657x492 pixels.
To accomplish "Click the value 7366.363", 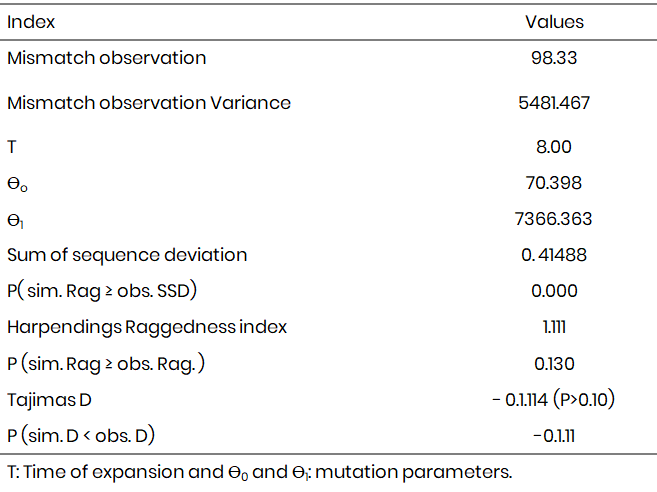I will (554, 218).
